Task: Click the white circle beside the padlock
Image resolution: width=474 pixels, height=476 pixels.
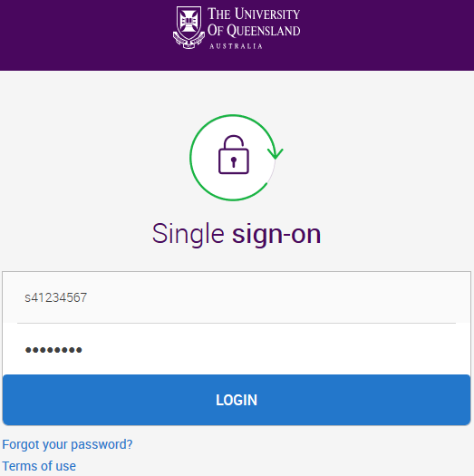Action: pyautogui.click(x=203, y=158)
